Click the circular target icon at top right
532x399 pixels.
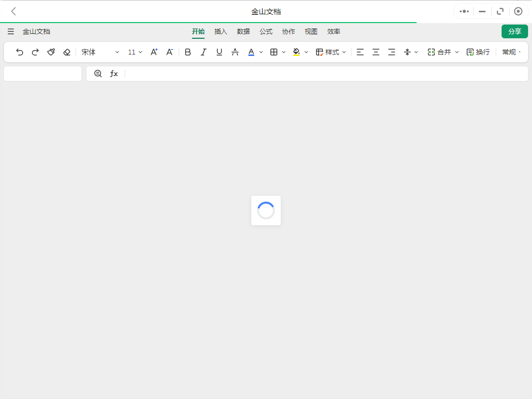click(518, 12)
